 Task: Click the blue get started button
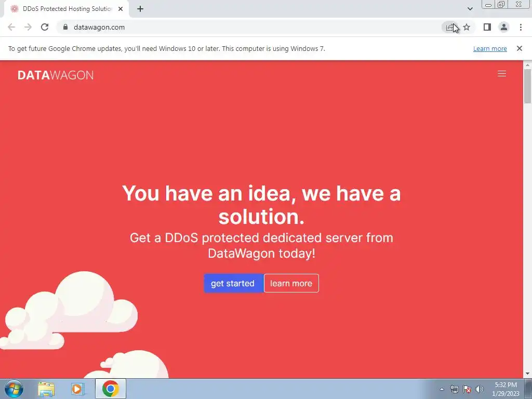(233, 283)
